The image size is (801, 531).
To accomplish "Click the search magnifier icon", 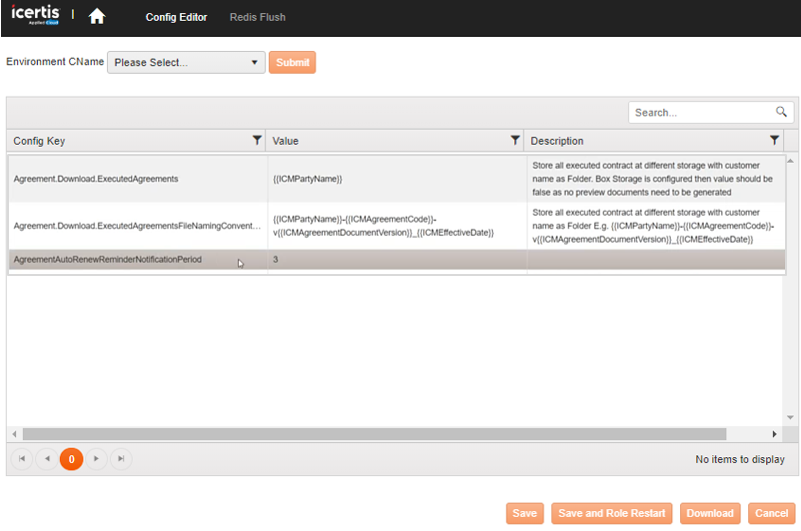I will (x=782, y=112).
